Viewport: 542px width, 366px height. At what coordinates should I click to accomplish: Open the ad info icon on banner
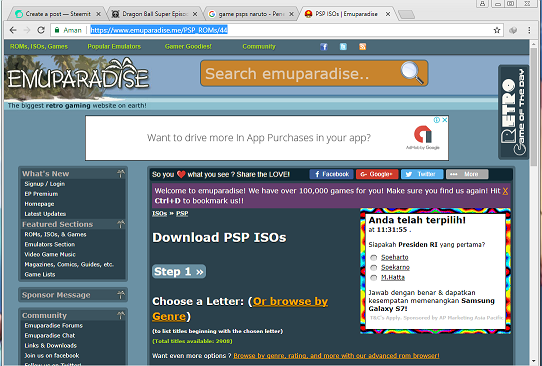[437, 120]
